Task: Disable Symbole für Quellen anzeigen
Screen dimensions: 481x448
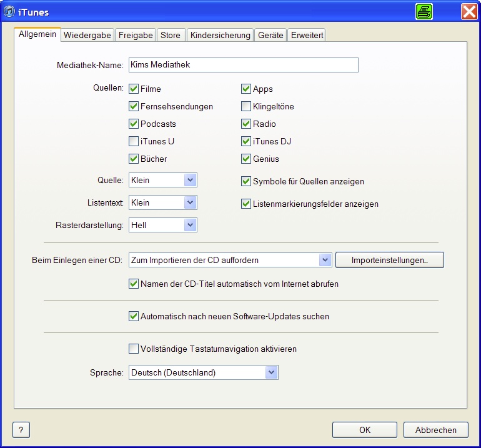Action: (x=246, y=182)
